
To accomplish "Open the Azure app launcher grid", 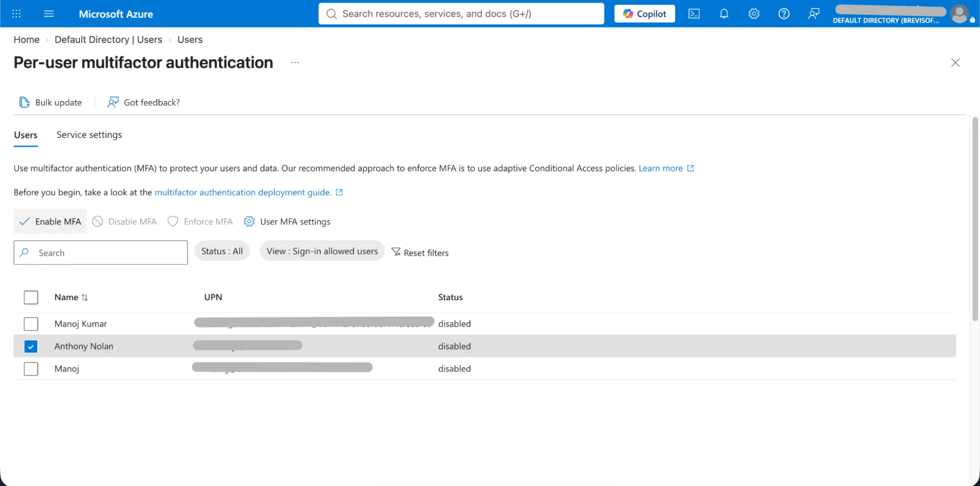I will click(x=16, y=14).
